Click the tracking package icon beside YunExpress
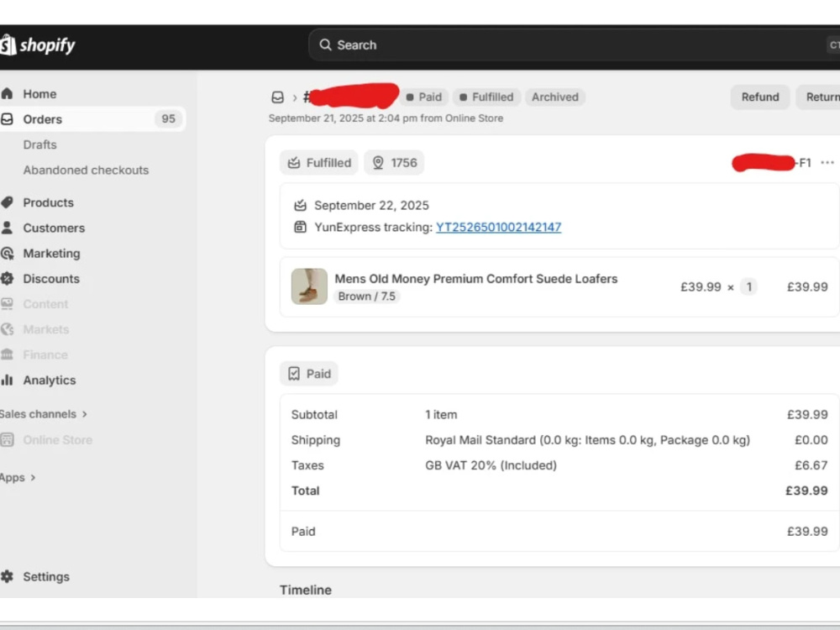The height and width of the screenshot is (630, 840). click(x=300, y=227)
